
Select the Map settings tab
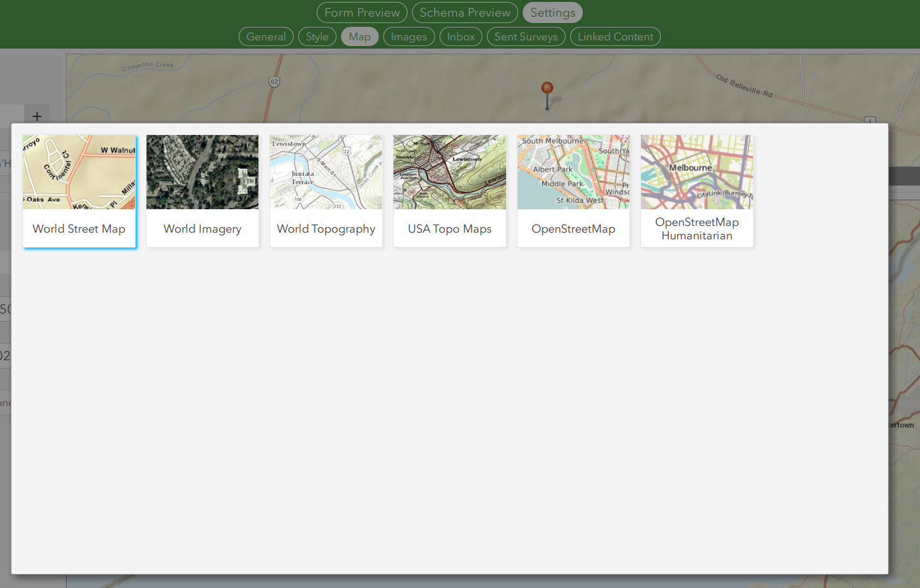pyautogui.click(x=359, y=36)
